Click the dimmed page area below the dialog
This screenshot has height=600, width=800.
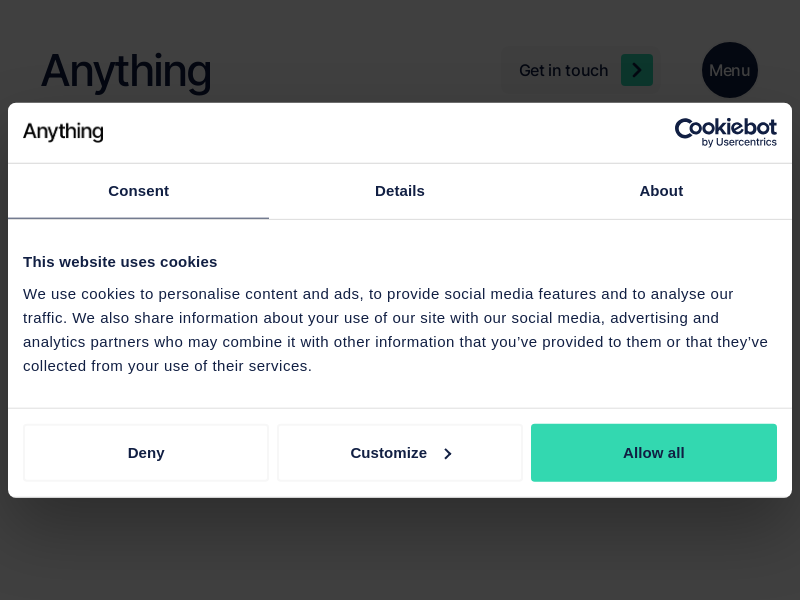point(400,550)
